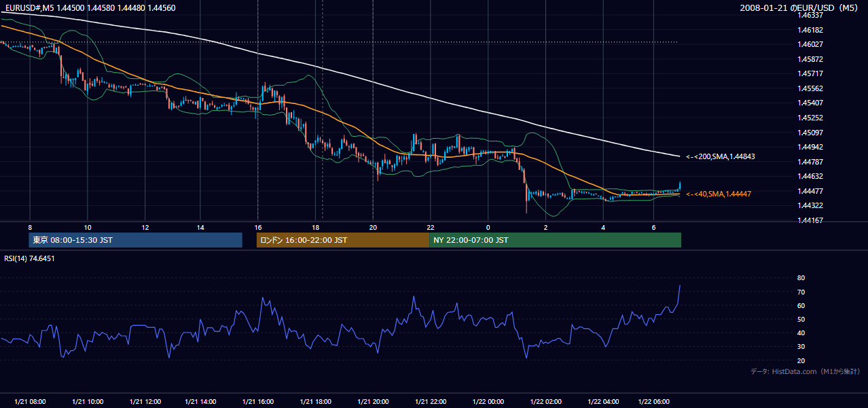Click the データ: HistData.com credit text
The width and height of the screenshot is (868, 408).
806,371
